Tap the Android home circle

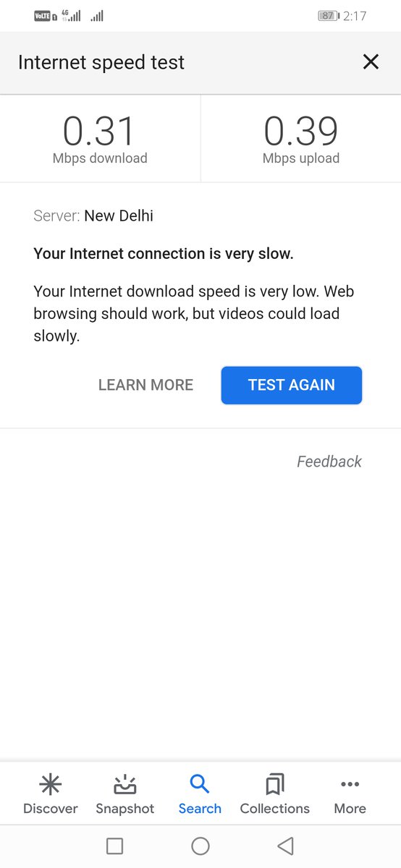[x=200, y=846]
